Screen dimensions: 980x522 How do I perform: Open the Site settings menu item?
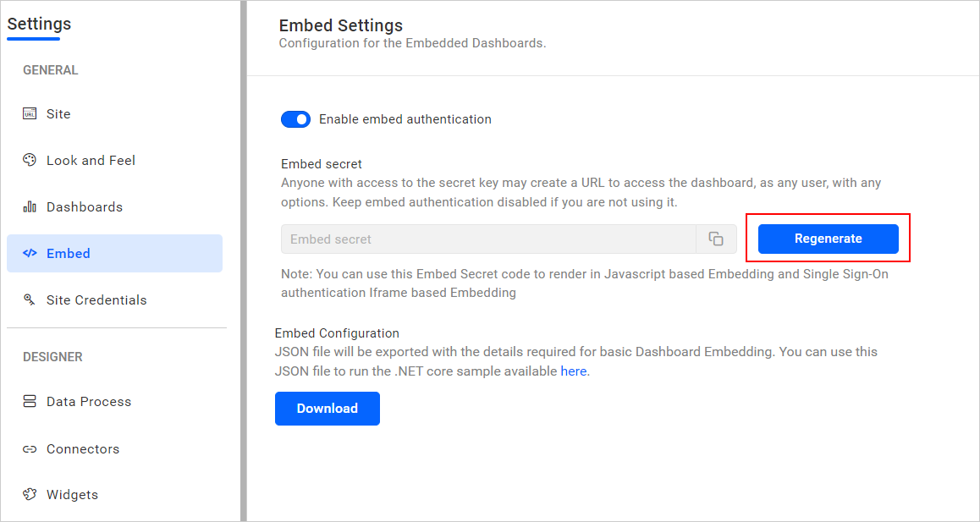click(x=58, y=114)
